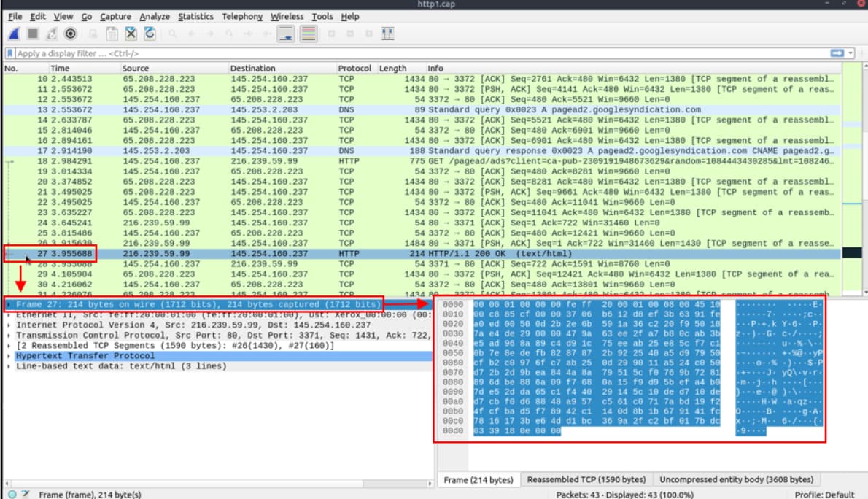Viewport: 868px width, 499px height.
Task: Open the Help menu
Action: coord(350,17)
